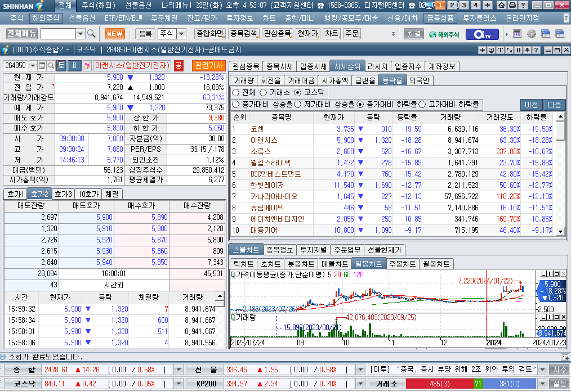Click the printer icon in title bar
The height and width of the screenshot is (392, 571).
coord(512,5)
